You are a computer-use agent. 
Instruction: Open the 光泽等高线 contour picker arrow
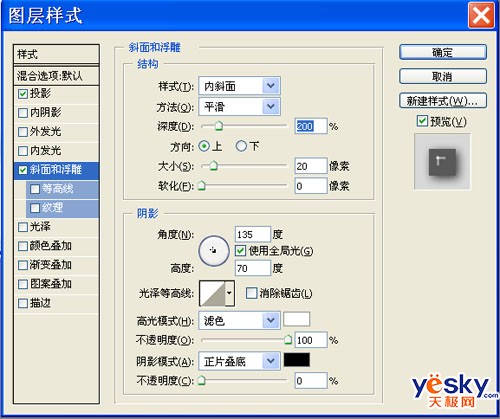pos(229,293)
